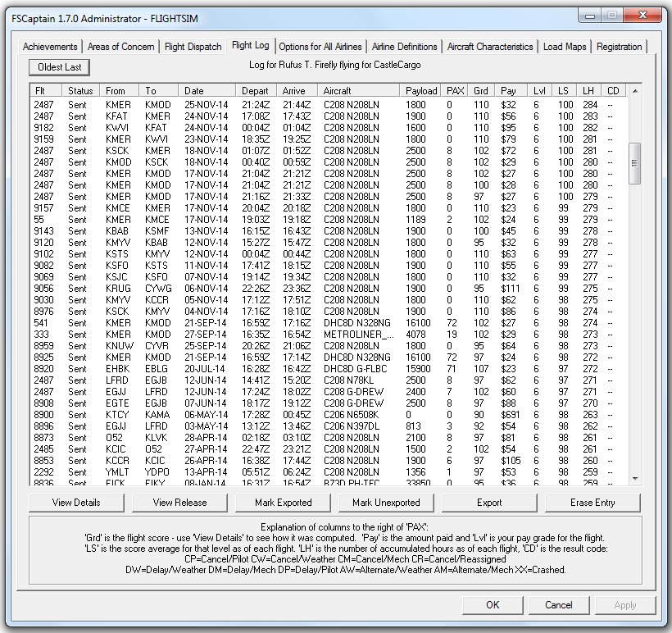
Task: Go to the Load Maps tab
Action: click(565, 46)
